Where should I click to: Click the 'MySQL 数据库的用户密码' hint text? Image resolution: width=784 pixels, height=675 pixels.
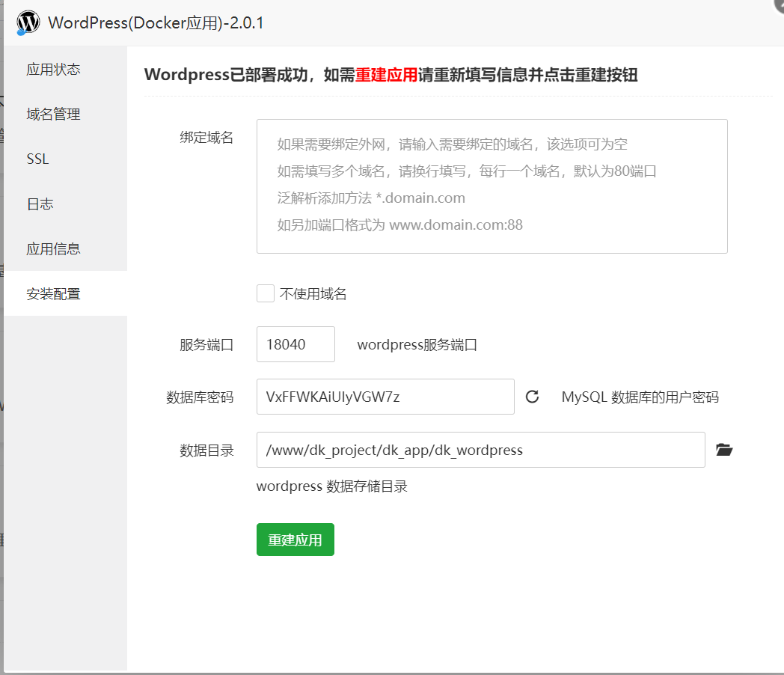coord(640,397)
